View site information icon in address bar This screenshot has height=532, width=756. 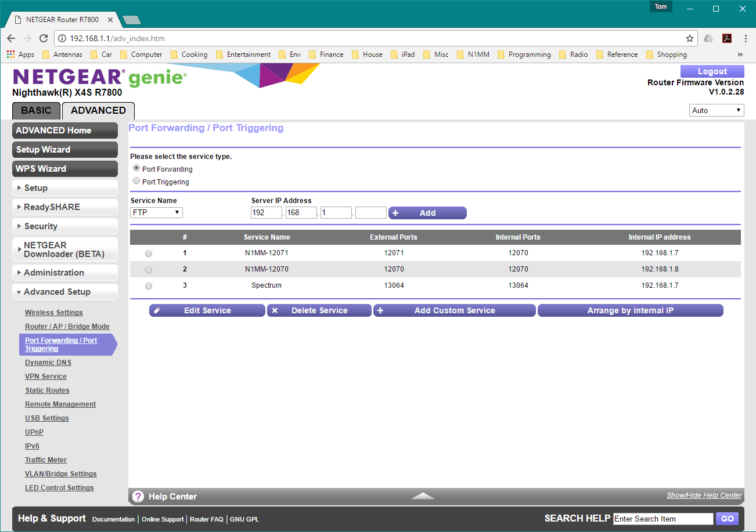[x=62, y=39]
